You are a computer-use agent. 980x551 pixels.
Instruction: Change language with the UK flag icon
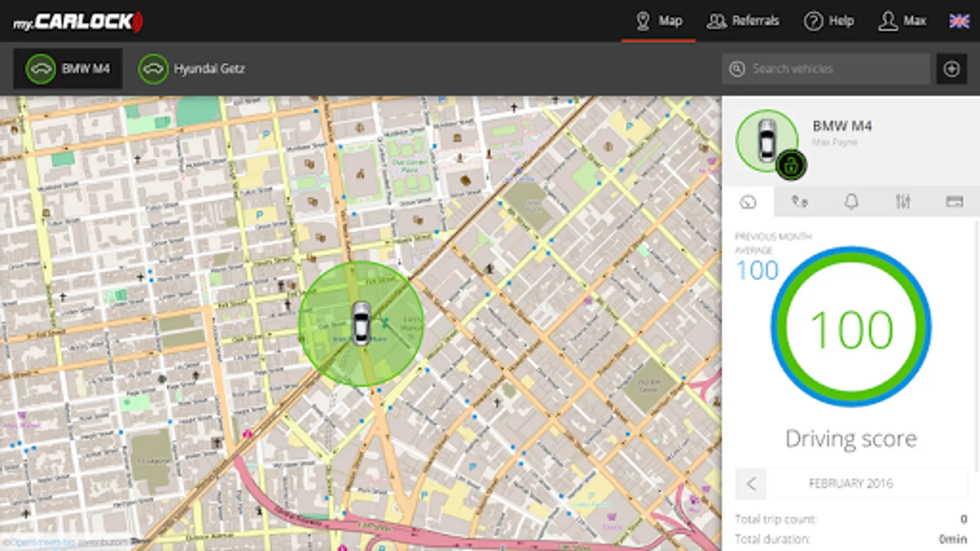tap(959, 21)
